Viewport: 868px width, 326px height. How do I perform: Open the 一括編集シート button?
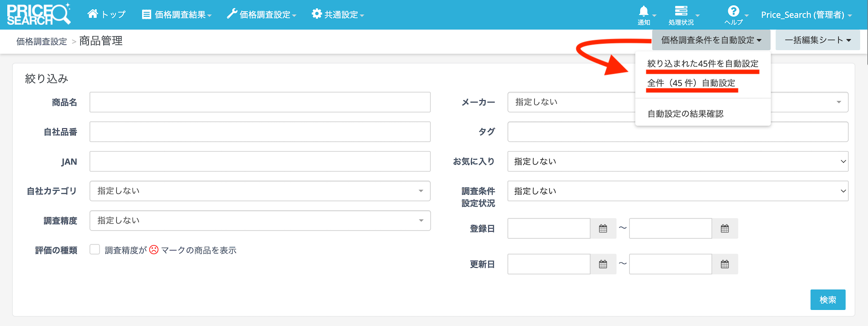[x=817, y=40]
